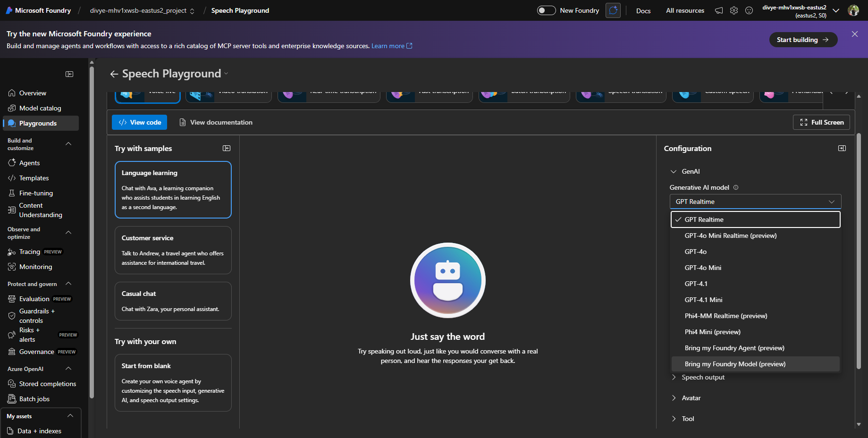The width and height of the screenshot is (868, 438).
Task: Open the user profile avatar
Action: [853, 10]
